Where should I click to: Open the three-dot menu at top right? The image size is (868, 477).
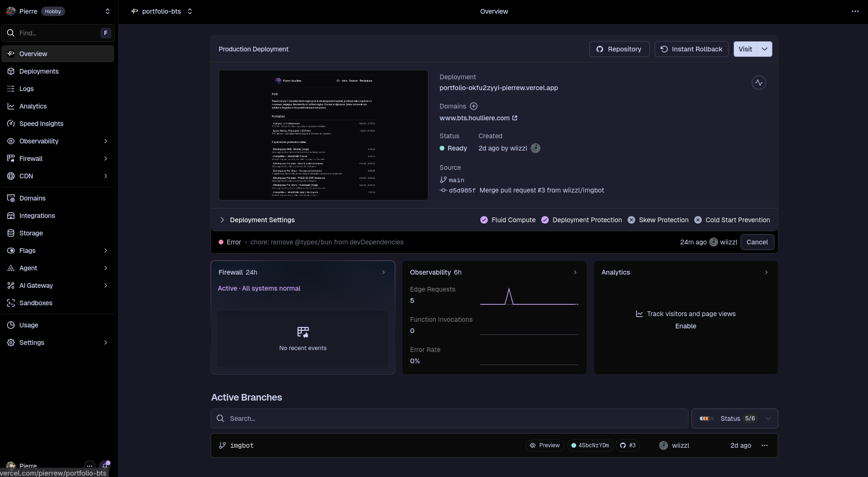855,11
